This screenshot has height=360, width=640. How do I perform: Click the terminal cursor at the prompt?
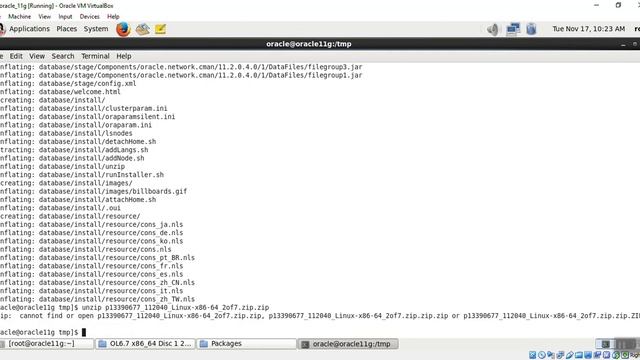(x=84, y=332)
